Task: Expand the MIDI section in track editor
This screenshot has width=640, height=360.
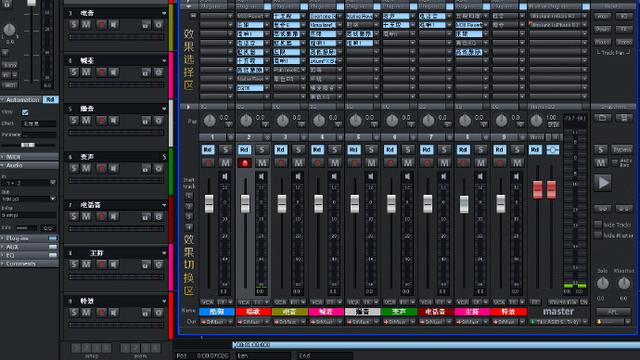Action: pos(29,157)
